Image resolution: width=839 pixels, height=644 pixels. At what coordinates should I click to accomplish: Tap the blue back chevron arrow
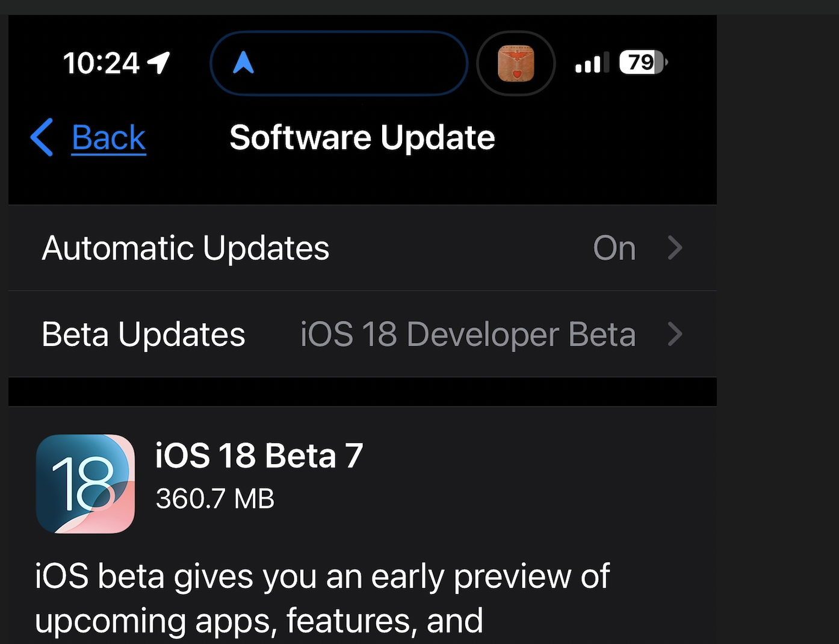point(42,137)
